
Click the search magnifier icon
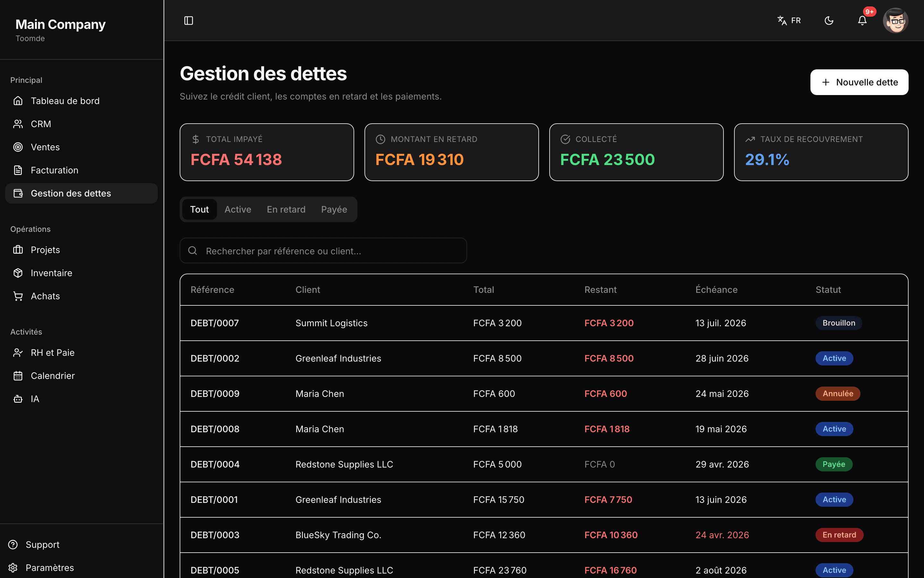coord(193,251)
